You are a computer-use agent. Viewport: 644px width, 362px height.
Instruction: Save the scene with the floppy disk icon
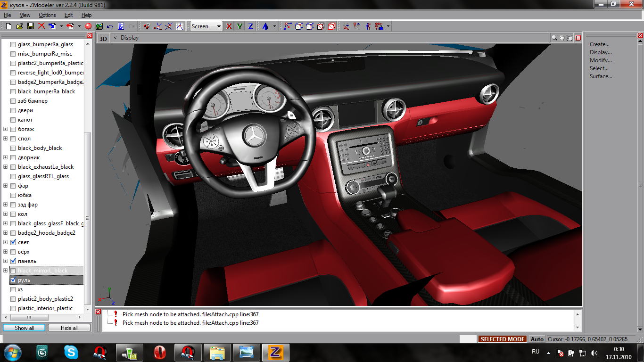[31, 26]
